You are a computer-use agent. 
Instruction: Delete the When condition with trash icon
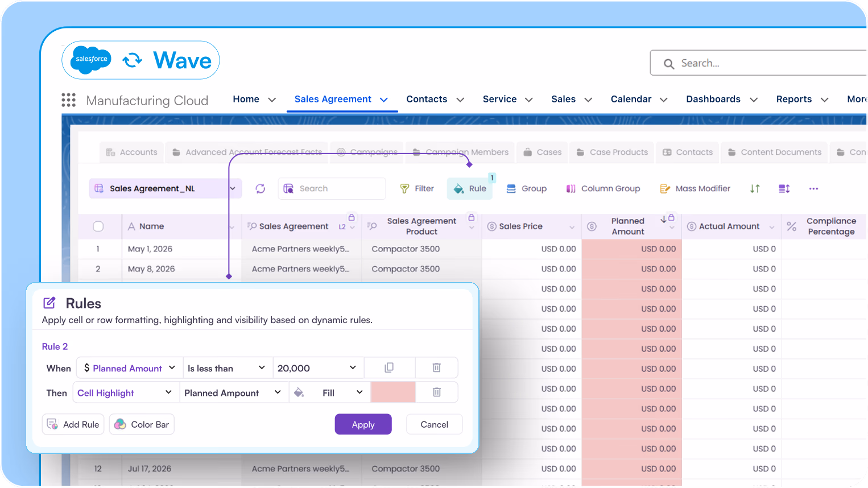point(436,367)
